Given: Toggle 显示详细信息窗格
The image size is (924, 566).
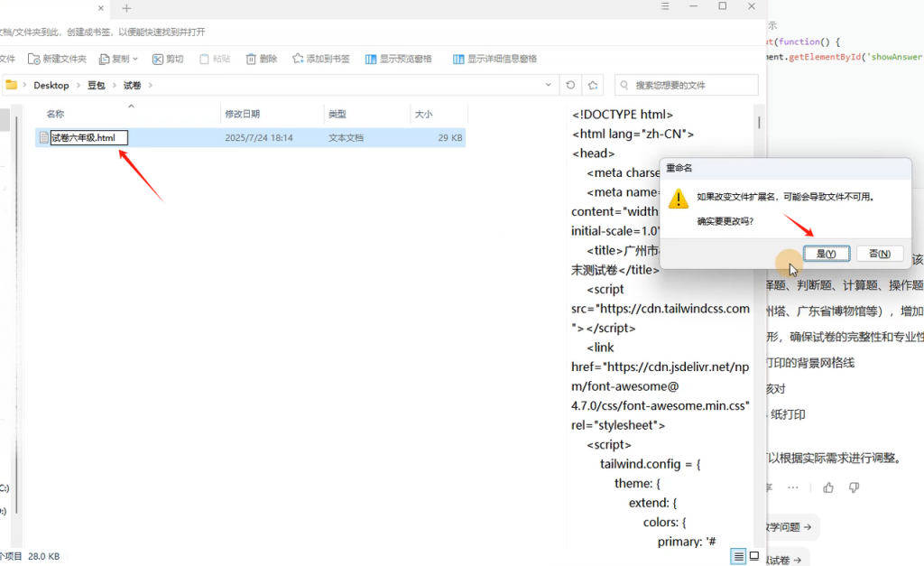Looking at the screenshot, I should point(495,59).
